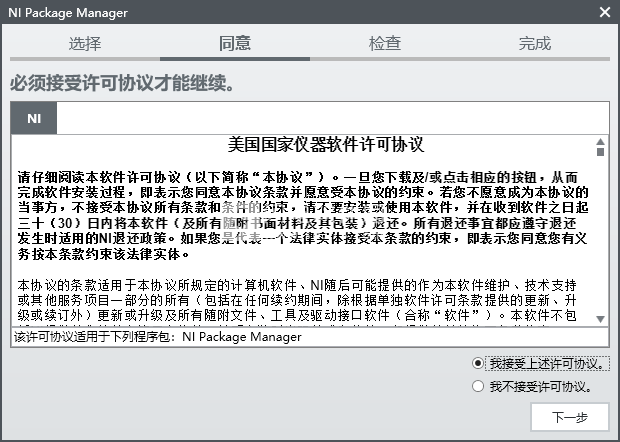Click the 下一步 button
The width and height of the screenshot is (620, 442).
[570, 417]
